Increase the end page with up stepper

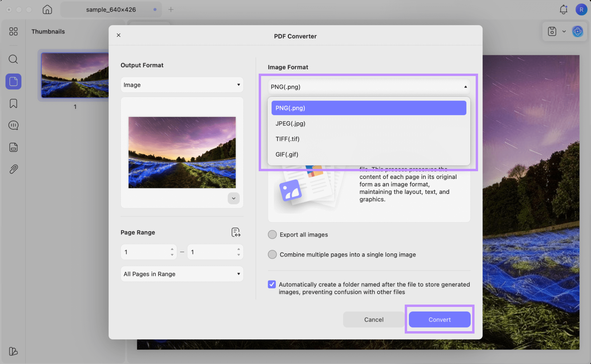239,249
